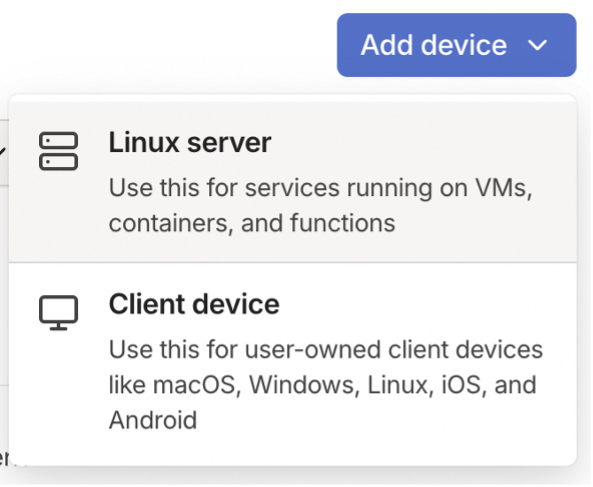Click 'like macOS, Windows, Linux, iOS' line
The image size is (593, 487).
coord(295,385)
